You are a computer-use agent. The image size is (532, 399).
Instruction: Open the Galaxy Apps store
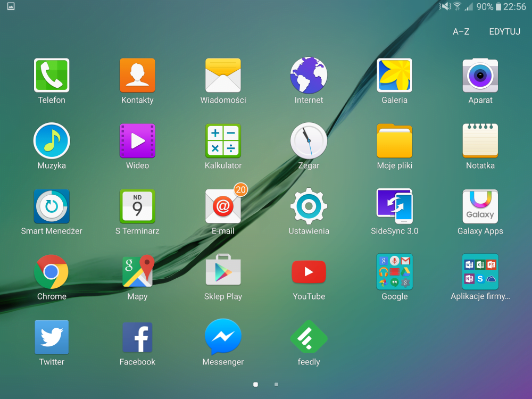(480, 206)
